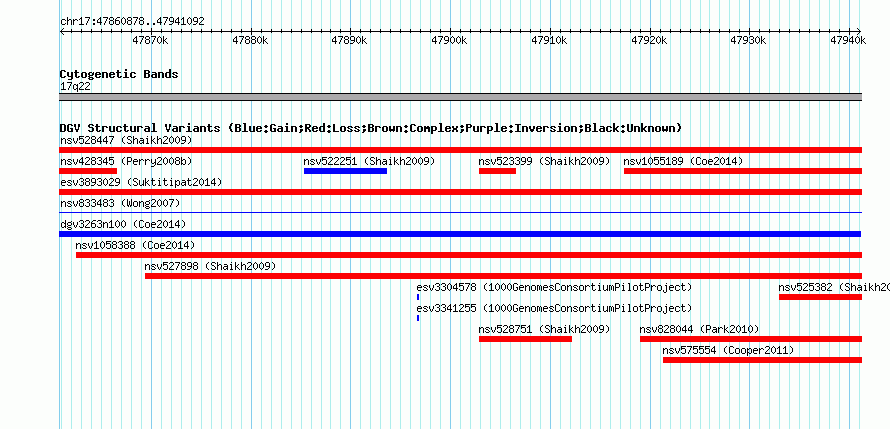Select the red nsv528751 bar
The width and height of the screenshot is (890, 429).
526,339
